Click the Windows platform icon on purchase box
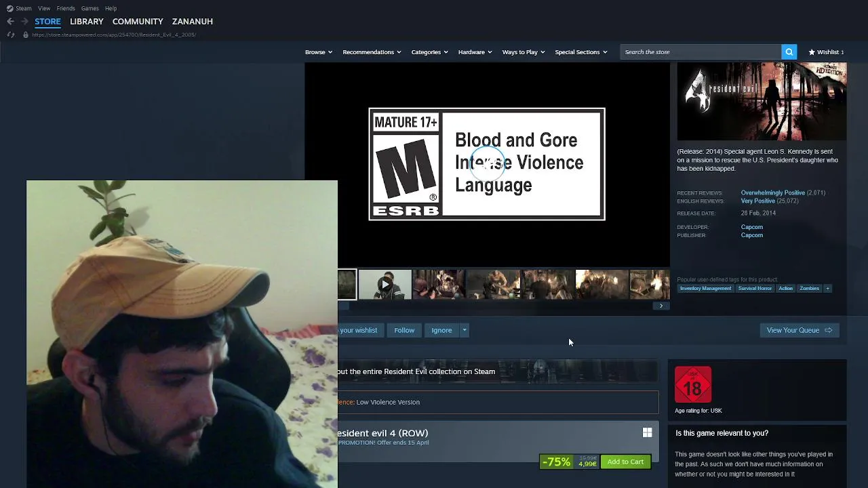This screenshot has height=488, width=868. tap(647, 432)
